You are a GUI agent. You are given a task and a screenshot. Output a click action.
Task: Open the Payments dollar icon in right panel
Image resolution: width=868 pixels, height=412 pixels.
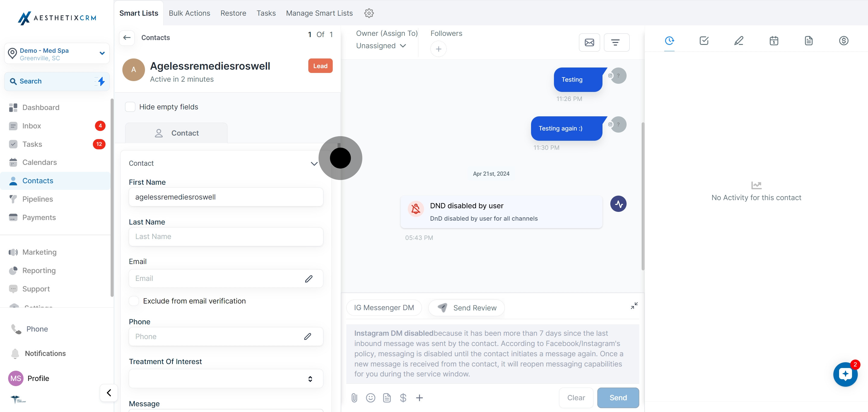843,41
